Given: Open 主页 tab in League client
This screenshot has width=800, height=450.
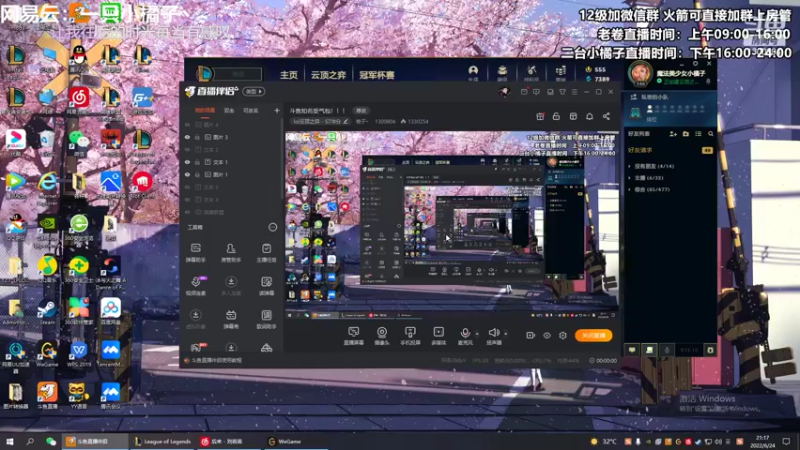Looking at the screenshot, I should (x=289, y=75).
